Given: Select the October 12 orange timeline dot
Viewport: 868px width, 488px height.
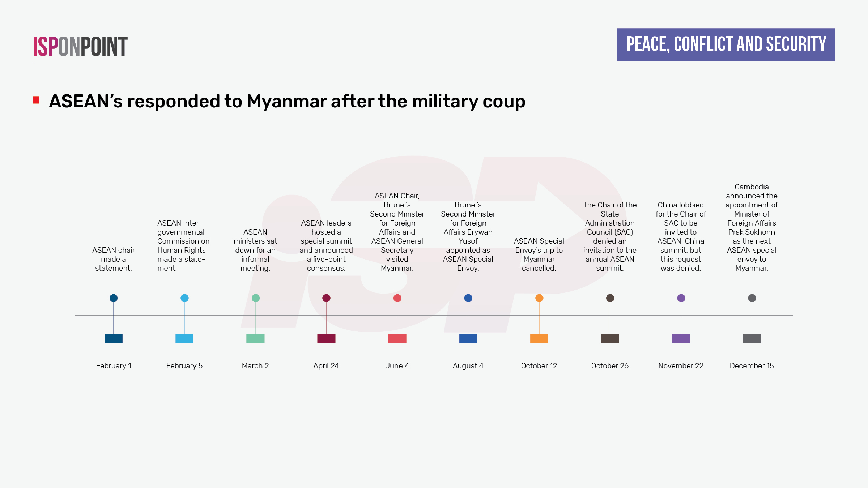Looking at the screenshot, I should click(539, 298).
